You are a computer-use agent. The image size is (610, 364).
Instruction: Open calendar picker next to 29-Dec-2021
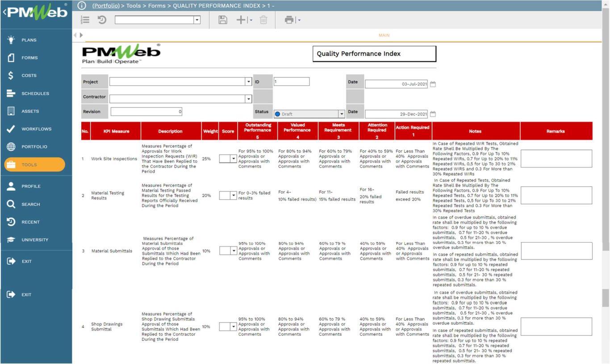point(433,114)
